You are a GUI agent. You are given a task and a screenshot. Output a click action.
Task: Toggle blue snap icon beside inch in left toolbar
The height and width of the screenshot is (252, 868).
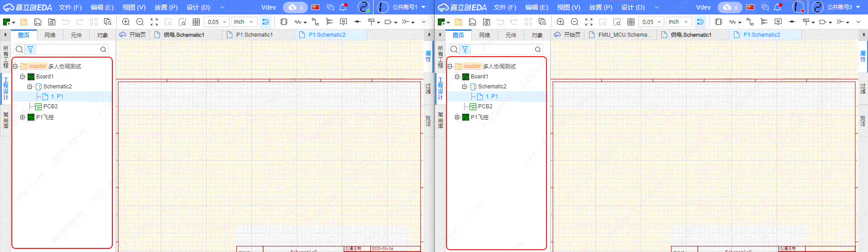265,22
